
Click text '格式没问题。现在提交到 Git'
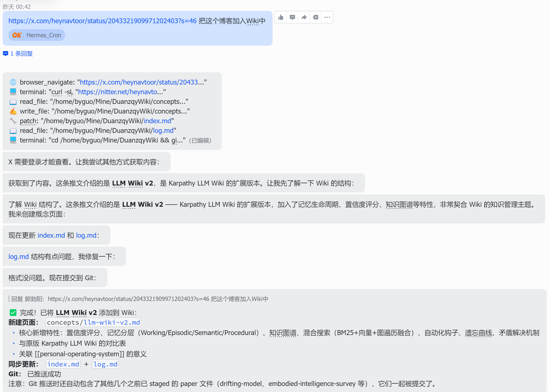point(51,278)
